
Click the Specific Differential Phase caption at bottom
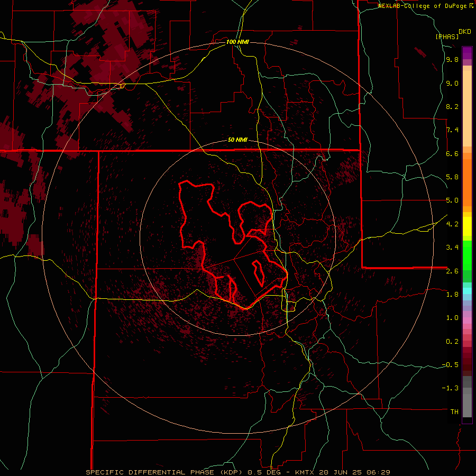point(237,472)
